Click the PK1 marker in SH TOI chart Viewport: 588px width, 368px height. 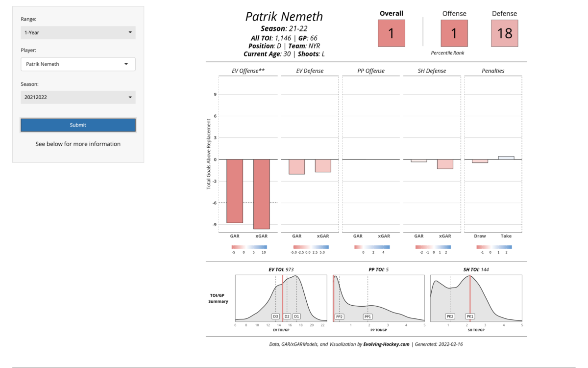pyautogui.click(x=469, y=316)
